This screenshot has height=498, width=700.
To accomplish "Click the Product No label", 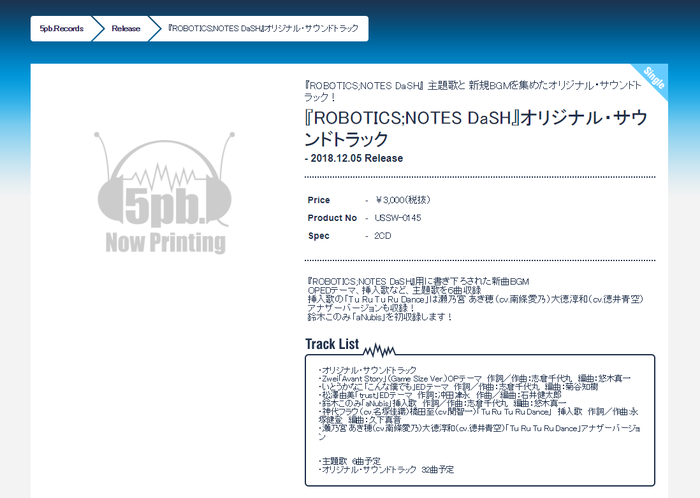I will (x=332, y=217).
